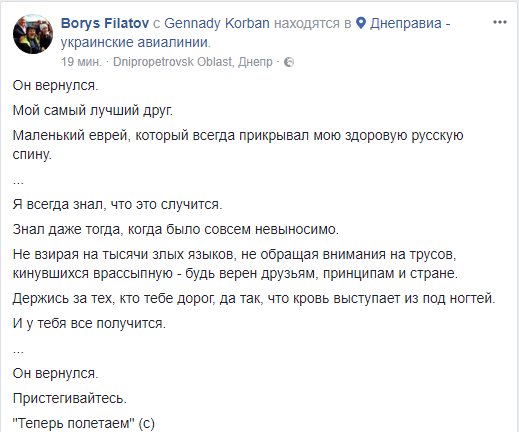Image resolution: width=519 pixels, height=432 pixels.
Task: Click the word Пристегивайтесь
Action: (x=70, y=398)
